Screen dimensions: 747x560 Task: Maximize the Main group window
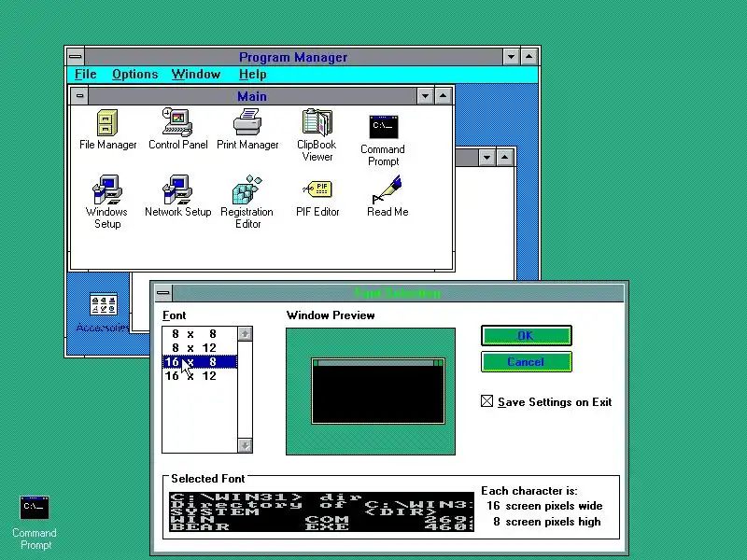[443, 96]
